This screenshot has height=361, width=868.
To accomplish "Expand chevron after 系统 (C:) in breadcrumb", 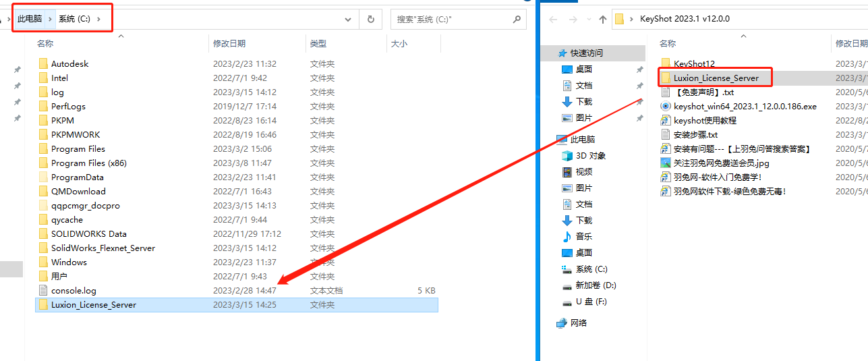I will 99,19.
